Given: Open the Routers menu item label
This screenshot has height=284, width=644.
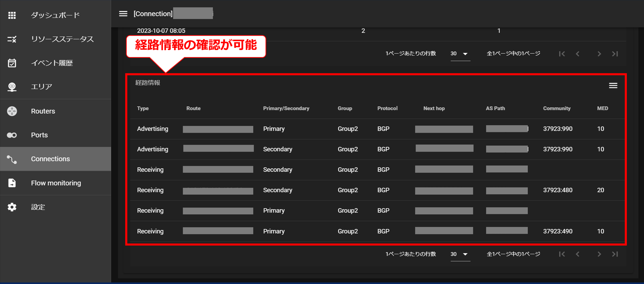Looking at the screenshot, I should tap(43, 111).
